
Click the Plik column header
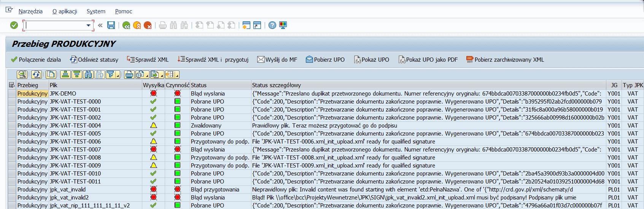(95, 85)
